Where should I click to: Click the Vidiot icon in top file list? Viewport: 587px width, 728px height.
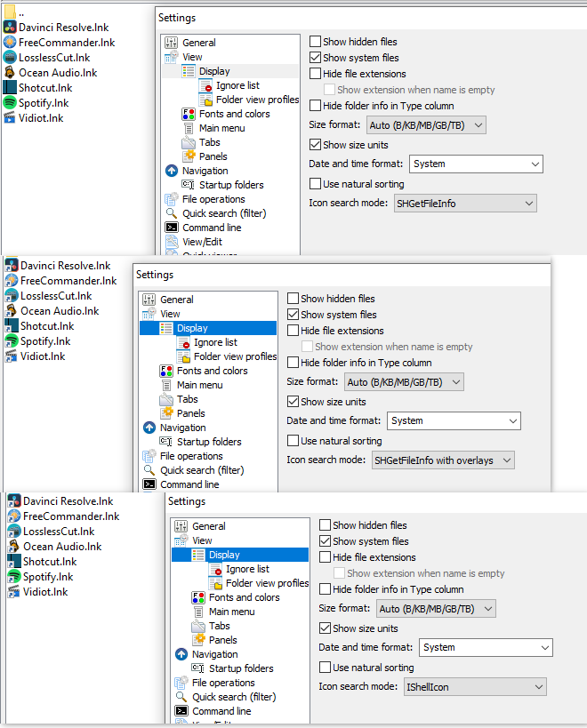pyautogui.click(x=10, y=118)
